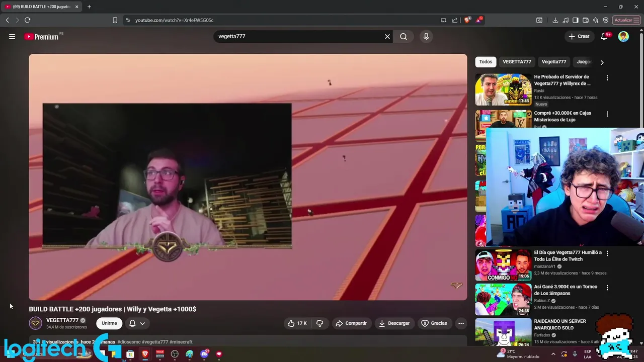Click the Descargar download button
644x362 pixels.
click(x=394, y=323)
